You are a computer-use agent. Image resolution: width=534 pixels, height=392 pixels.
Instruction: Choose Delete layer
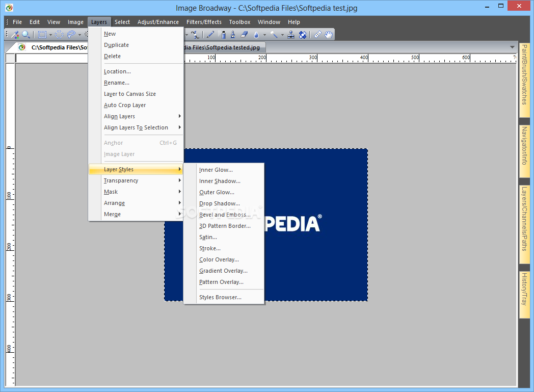pos(136,56)
